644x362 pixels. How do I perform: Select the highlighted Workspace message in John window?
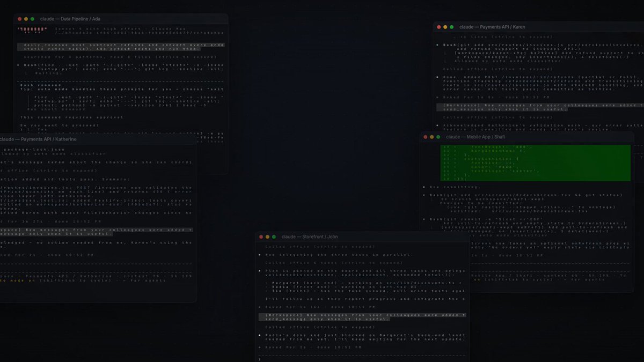point(362,317)
